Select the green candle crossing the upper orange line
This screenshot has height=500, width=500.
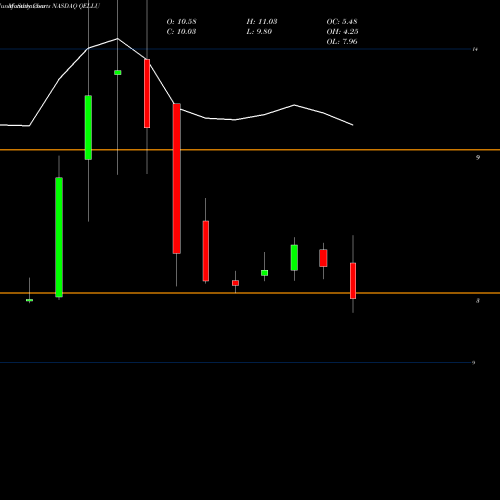pyautogui.click(x=88, y=128)
